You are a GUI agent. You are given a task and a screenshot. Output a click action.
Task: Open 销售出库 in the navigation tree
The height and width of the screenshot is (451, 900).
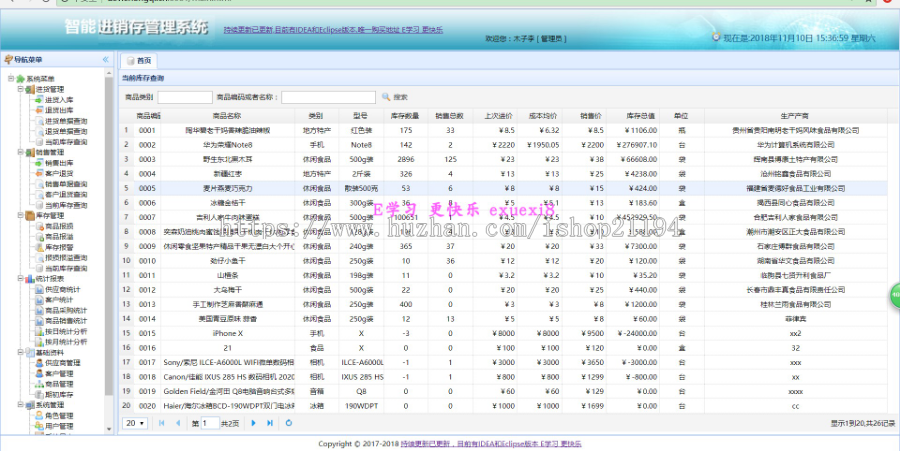[59, 163]
